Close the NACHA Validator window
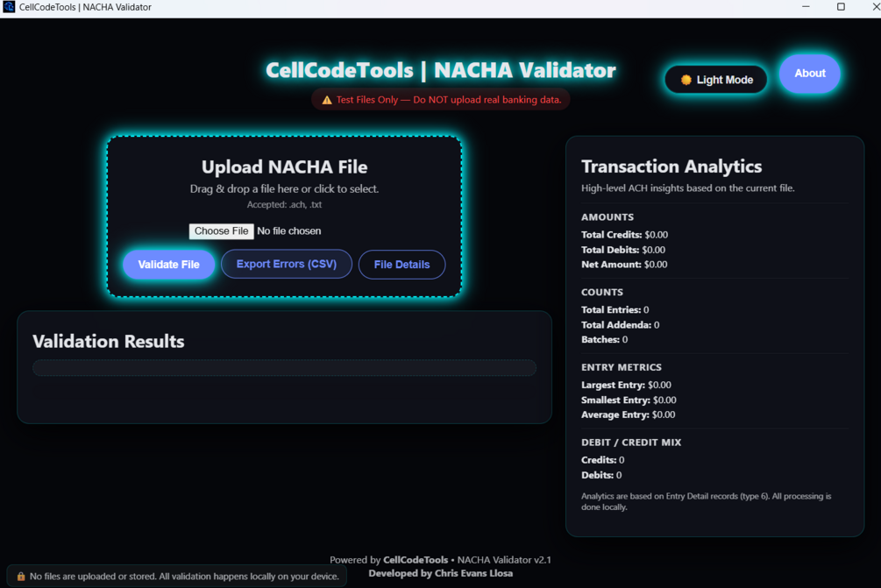 click(x=876, y=7)
